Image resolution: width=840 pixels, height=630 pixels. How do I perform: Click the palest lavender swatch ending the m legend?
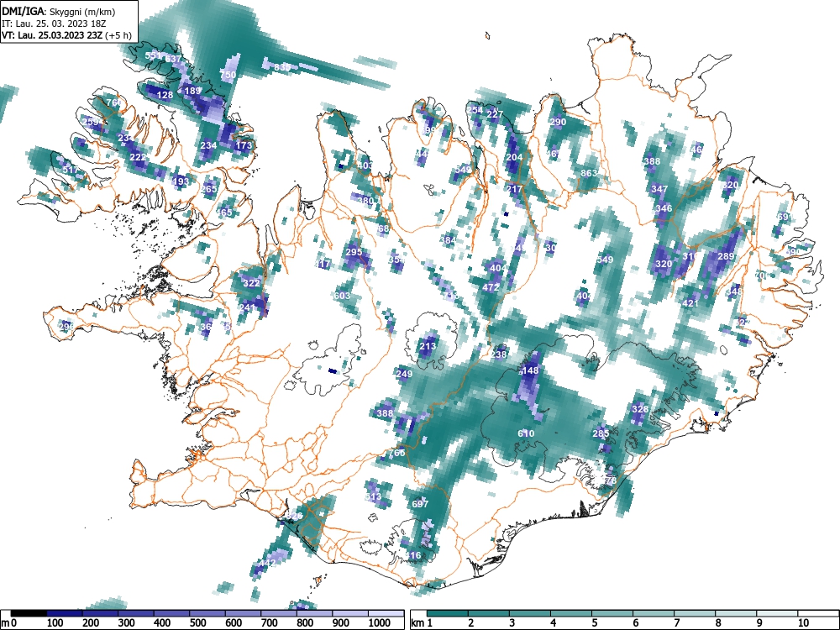[386, 613]
